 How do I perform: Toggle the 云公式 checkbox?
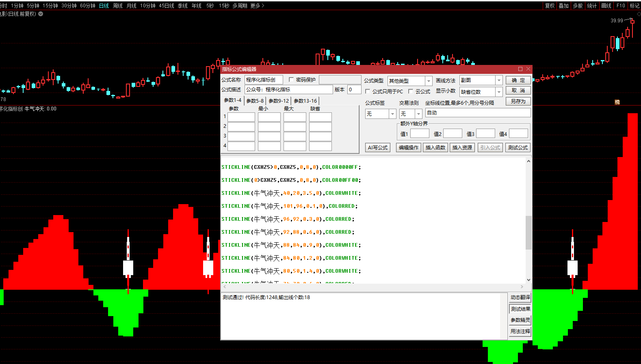pyautogui.click(x=411, y=91)
